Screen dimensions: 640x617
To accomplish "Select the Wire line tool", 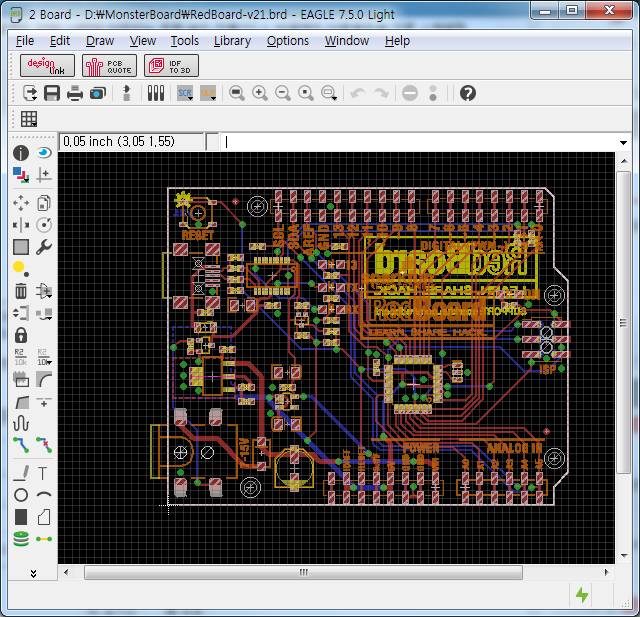I will point(21,473).
